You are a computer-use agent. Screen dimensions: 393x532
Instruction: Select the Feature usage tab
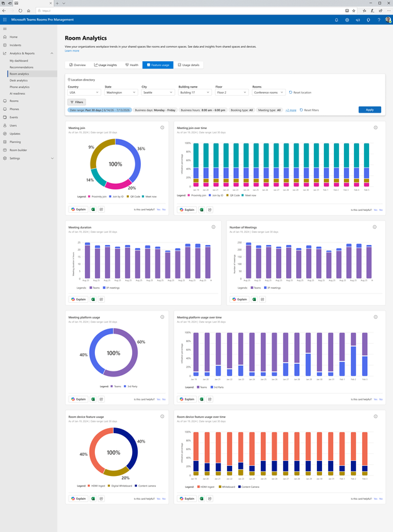(x=158, y=65)
